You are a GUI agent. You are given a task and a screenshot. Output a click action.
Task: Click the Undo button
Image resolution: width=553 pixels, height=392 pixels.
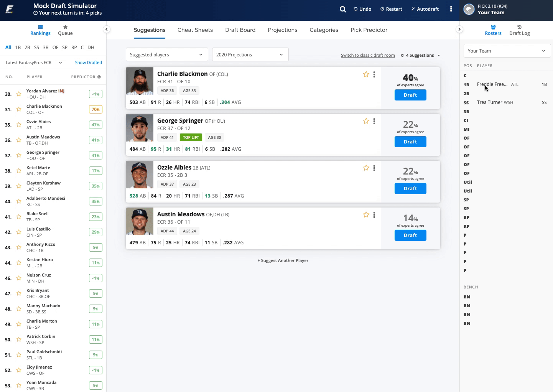362,9
